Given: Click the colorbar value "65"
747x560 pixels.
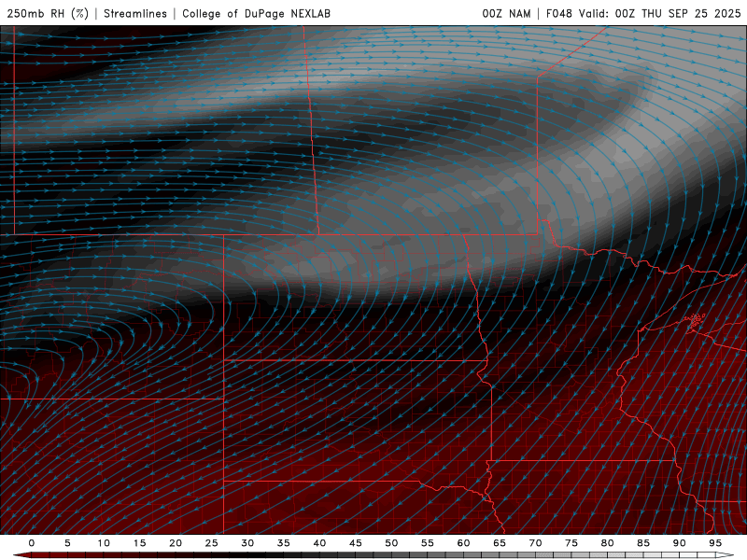Looking at the screenshot, I should pos(500,543).
